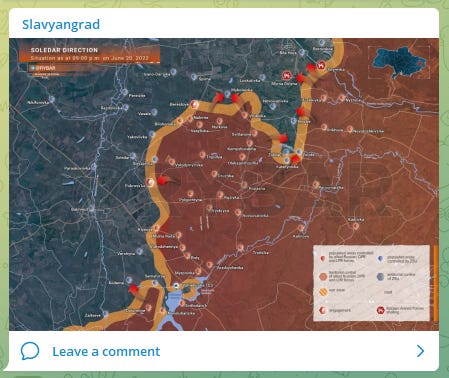The width and height of the screenshot is (449, 378).
Task: Open the Soledar direction map image
Action: (224, 185)
